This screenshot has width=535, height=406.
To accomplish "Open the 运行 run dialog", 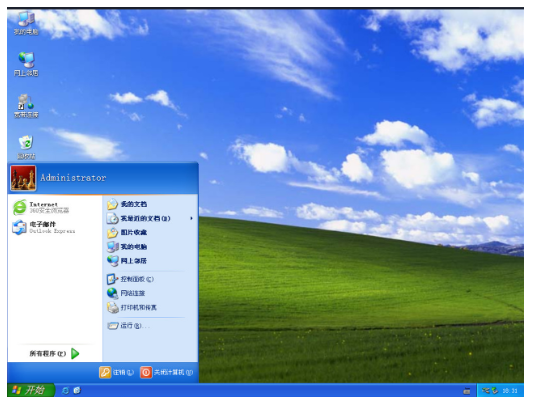I will (x=150, y=325).
